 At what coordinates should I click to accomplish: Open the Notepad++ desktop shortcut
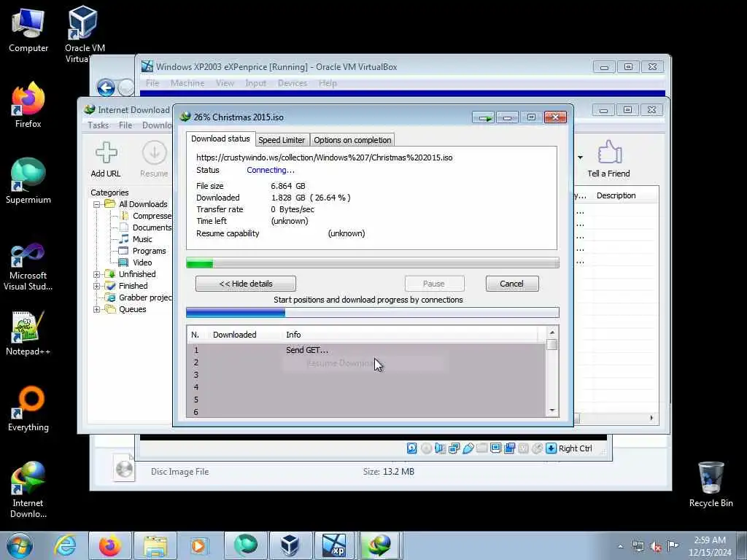28,333
